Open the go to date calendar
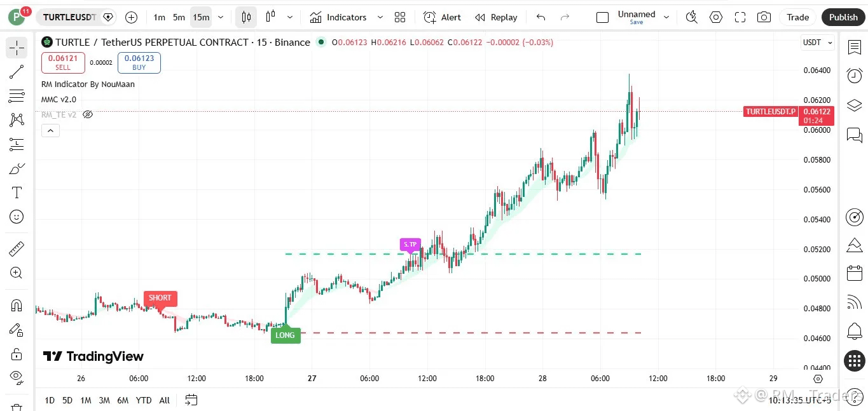 coord(191,400)
